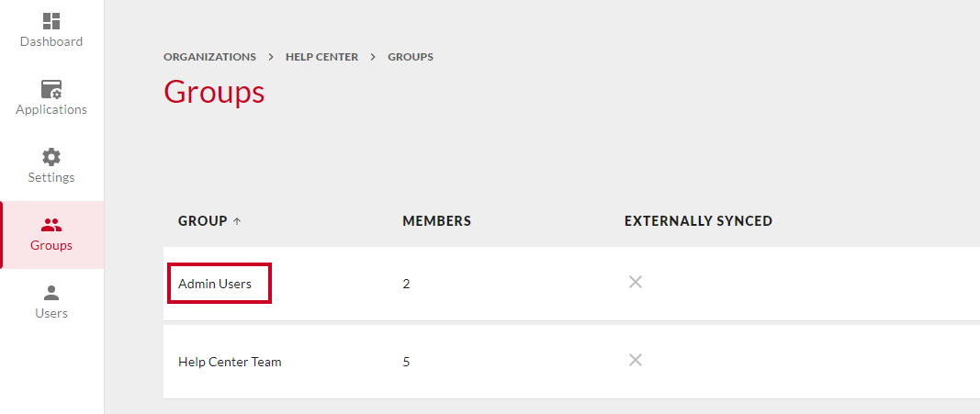Sort by the MEMBERS column header
The height and width of the screenshot is (414, 980).
[437, 221]
